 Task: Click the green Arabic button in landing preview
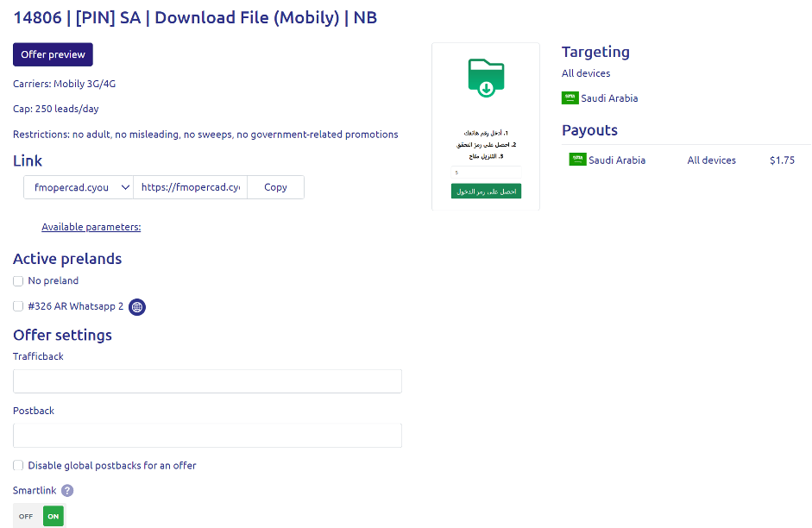coord(486,191)
